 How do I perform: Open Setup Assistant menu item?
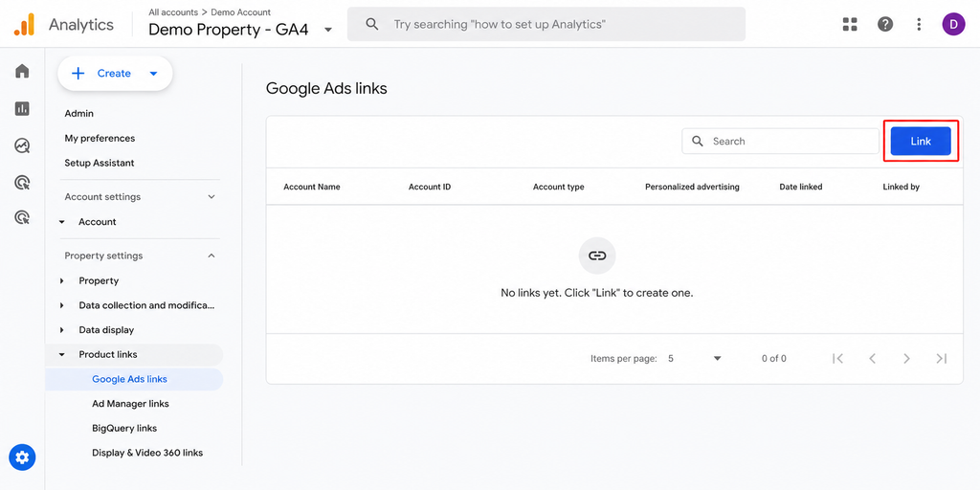[100, 163]
